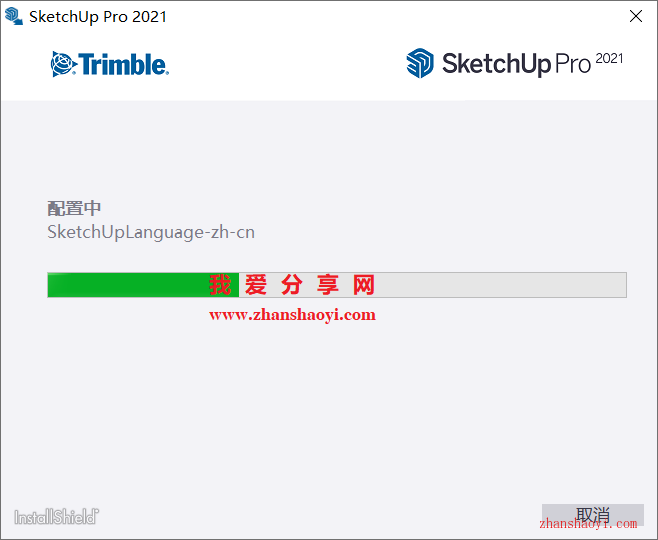
Task: Click the SketchUpLanguage-zh-cn component text
Action: point(151,232)
